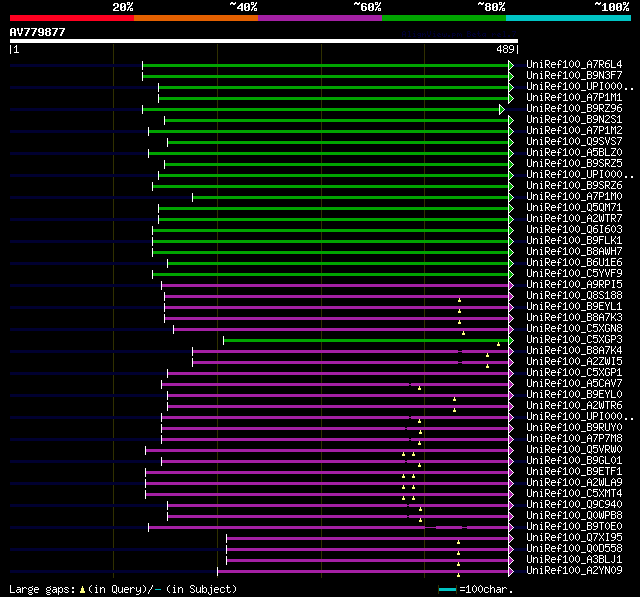Select label UniRef100_A3BLJ1
The width and height of the screenshot is (640, 597).
[574, 560]
